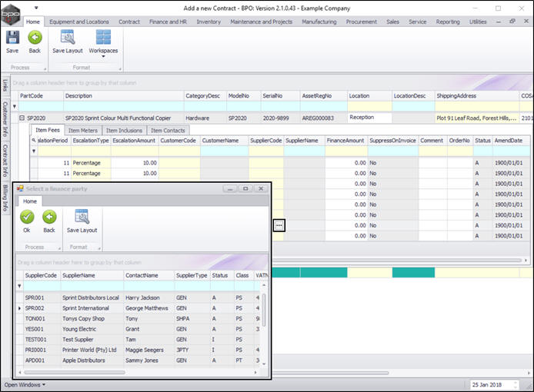This screenshot has width=534, height=392.
Task: Open the Open Windows dropdown
Action: click(25, 384)
